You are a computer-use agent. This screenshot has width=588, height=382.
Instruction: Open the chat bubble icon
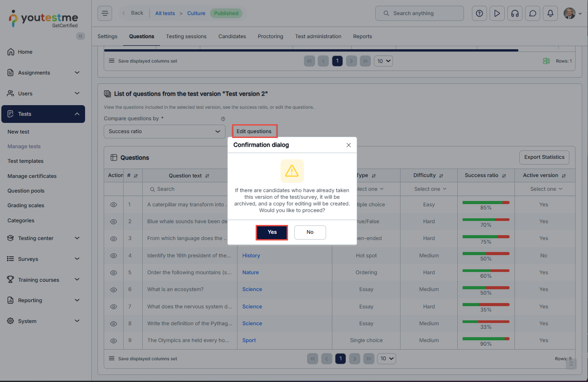coord(533,13)
